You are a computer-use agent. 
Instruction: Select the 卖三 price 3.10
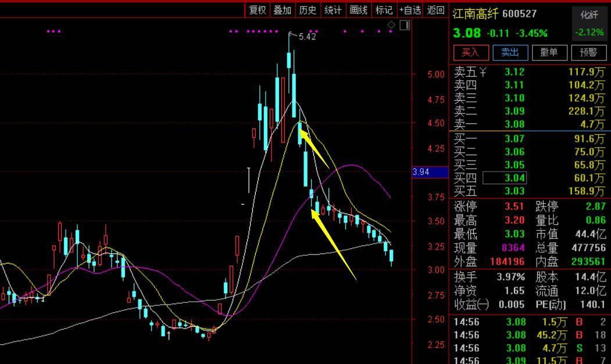tap(514, 98)
